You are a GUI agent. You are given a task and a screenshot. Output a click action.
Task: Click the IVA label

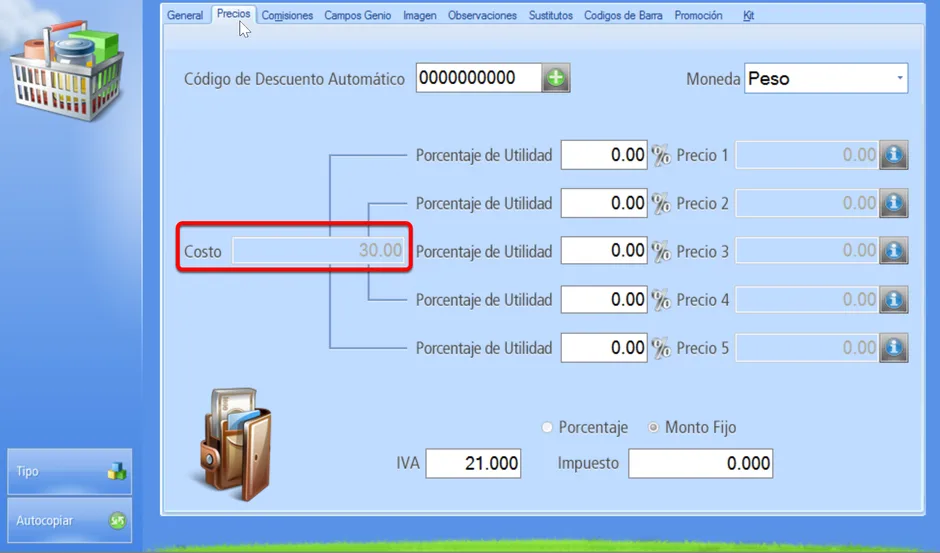(408, 463)
